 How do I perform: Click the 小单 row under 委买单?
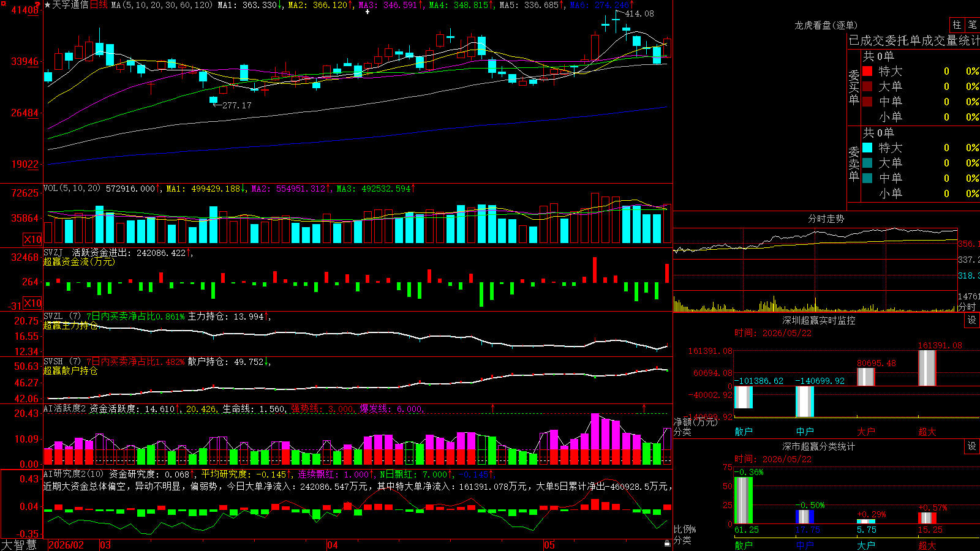click(x=921, y=117)
